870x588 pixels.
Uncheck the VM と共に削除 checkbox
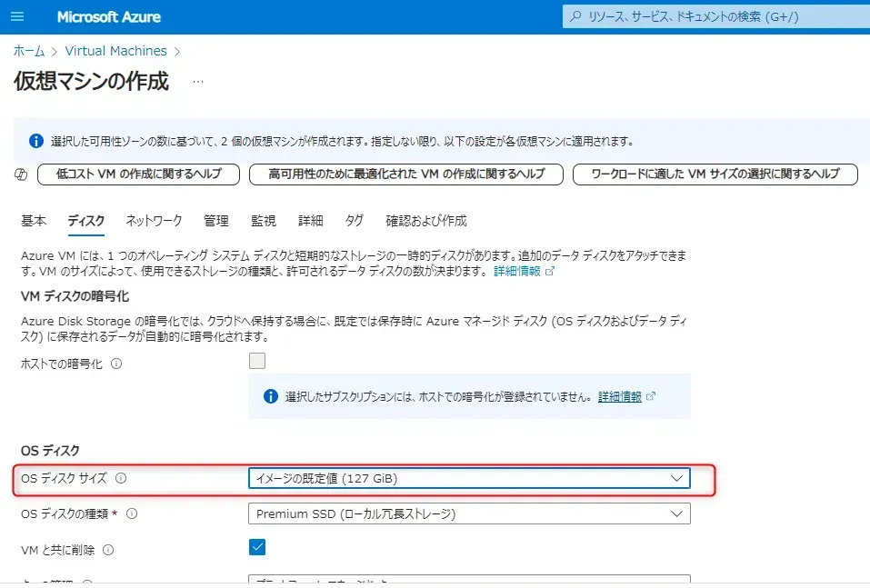[257, 547]
